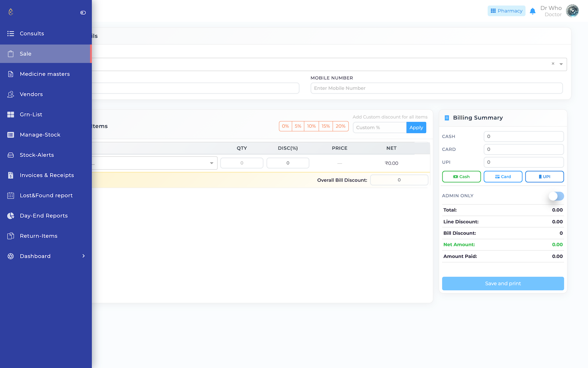Click the Grn-List grid icon
This screenshot has height=368, width=588.
click(11, 114)
